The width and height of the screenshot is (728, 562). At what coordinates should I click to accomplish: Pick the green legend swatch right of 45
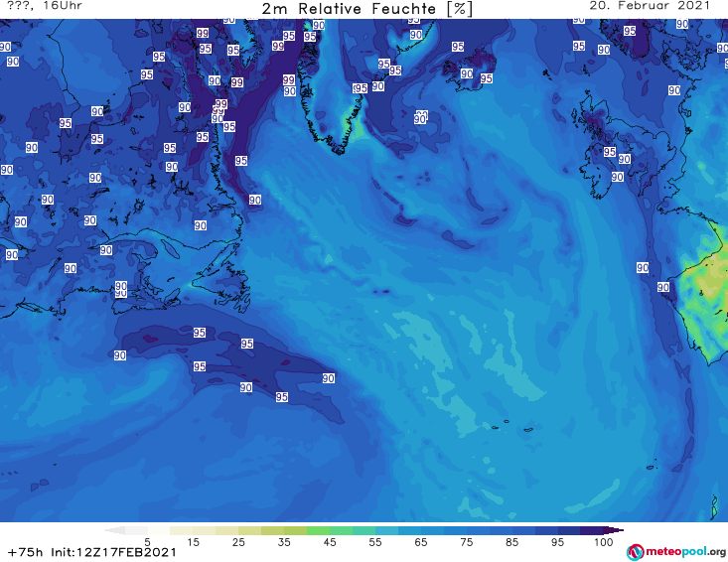tap(341, 530)
